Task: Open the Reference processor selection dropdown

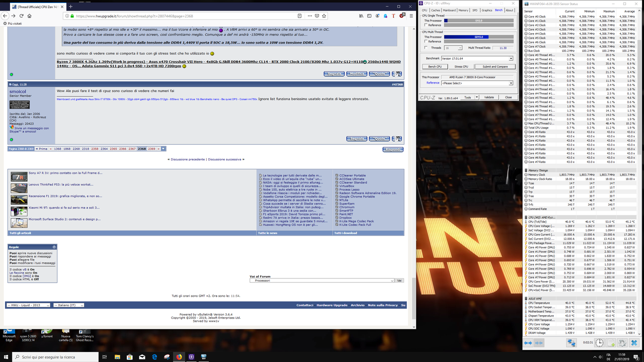Action: [x=510, y=83]
